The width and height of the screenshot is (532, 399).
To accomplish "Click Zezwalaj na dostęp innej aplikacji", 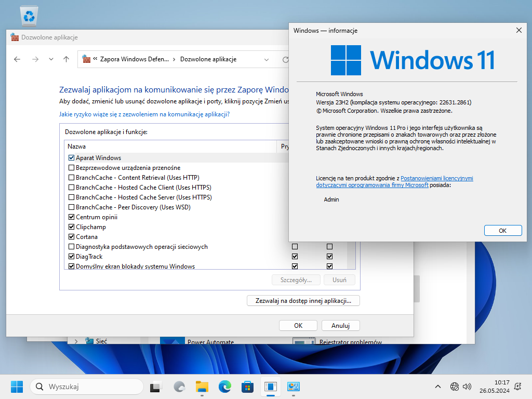I will click(x=303, y=301).
